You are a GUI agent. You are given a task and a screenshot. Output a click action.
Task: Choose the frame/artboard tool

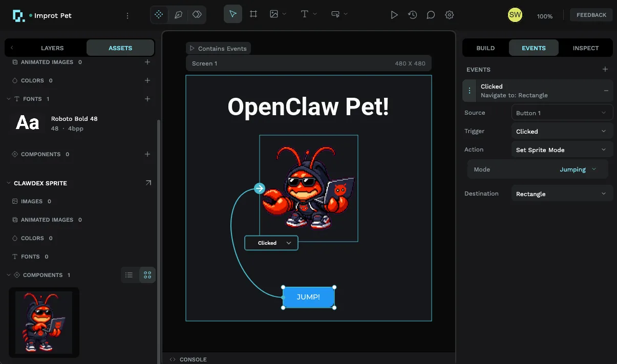pos(253,14)
